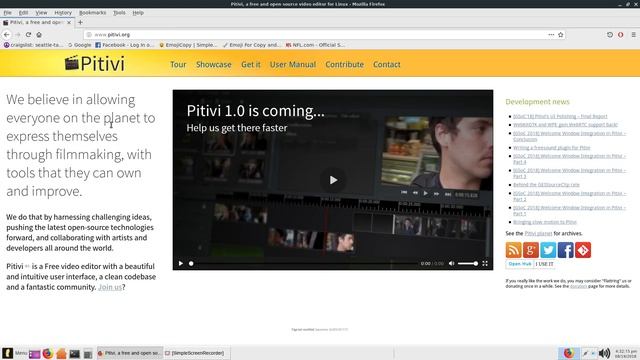Open the Contact navigation item

387,64
